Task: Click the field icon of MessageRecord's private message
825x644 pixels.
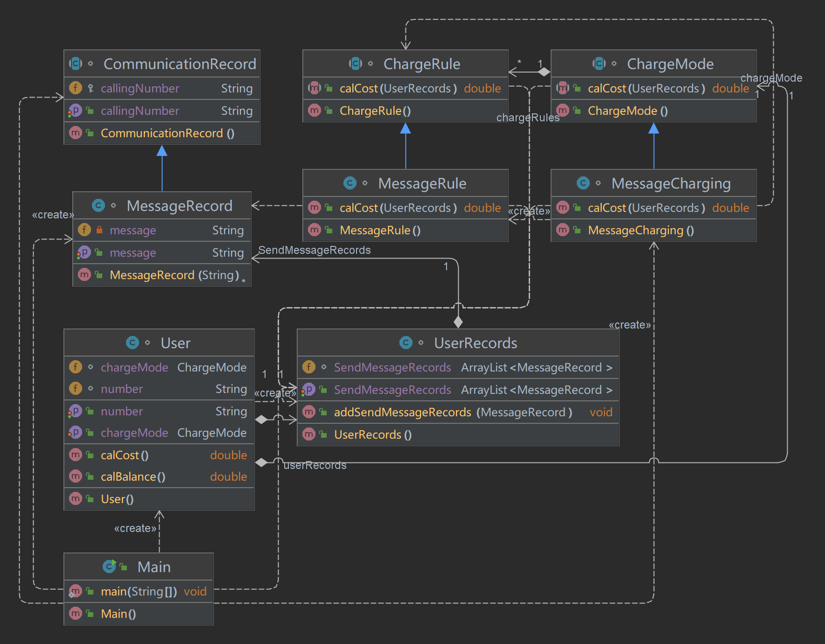Action: [84, 230]
